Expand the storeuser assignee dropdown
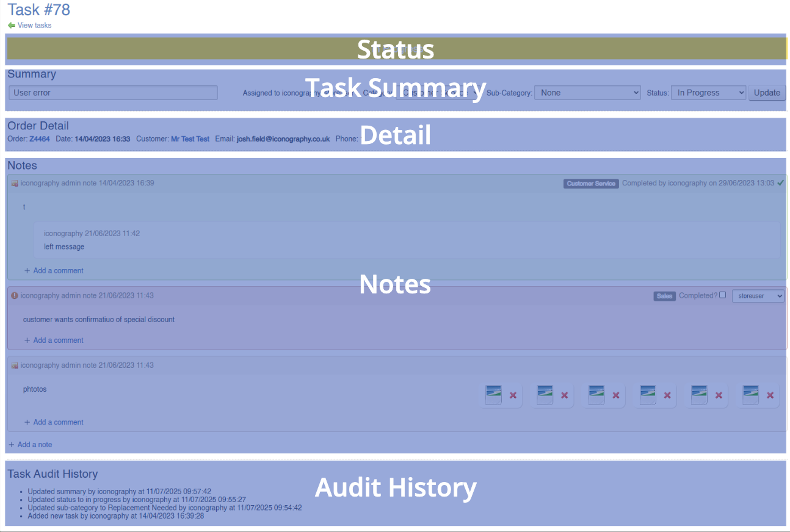The image size is (790, 532). click(758, 296)
